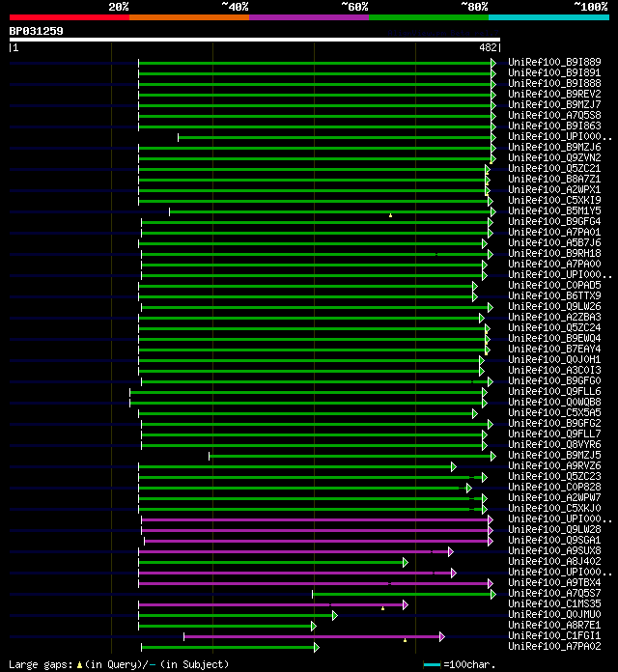This screenshot has height=672, width=618.
Task: Select hit UniRef100_A7PA00
Action: coord(554,264)
